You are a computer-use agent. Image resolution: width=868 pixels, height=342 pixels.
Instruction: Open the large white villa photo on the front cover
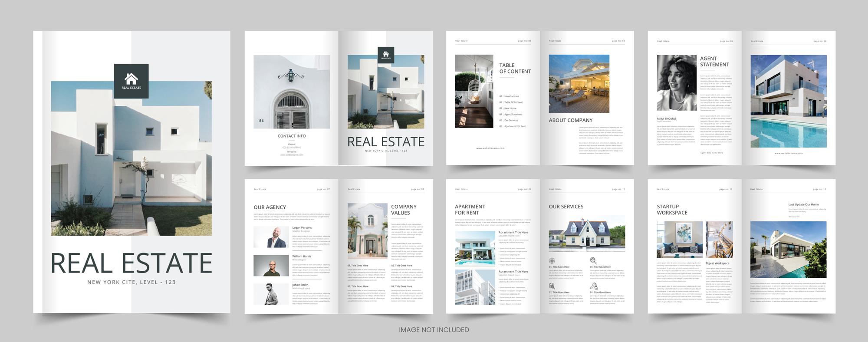click(131, 158)
